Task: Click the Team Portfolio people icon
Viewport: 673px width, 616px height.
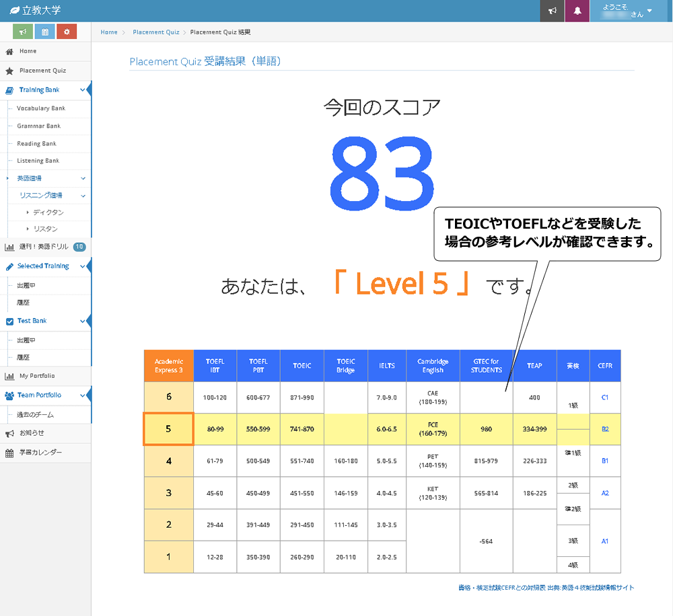Action: (9, 395)
